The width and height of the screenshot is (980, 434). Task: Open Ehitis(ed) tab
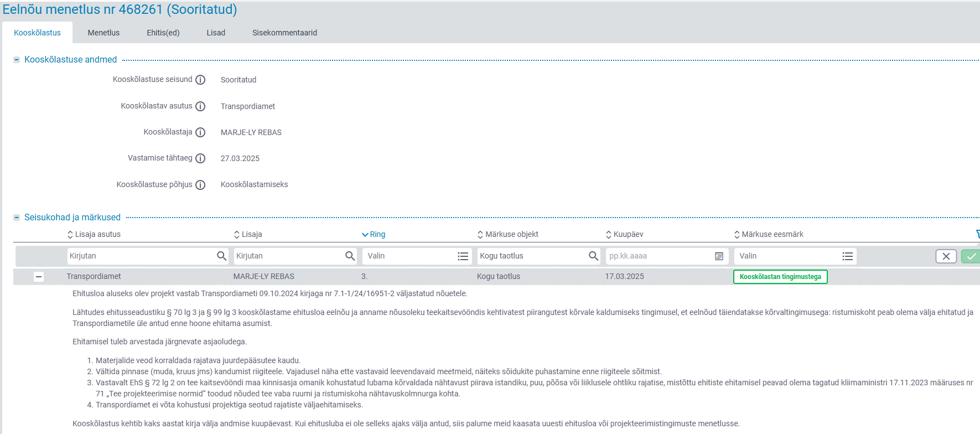tap(163, 33)
